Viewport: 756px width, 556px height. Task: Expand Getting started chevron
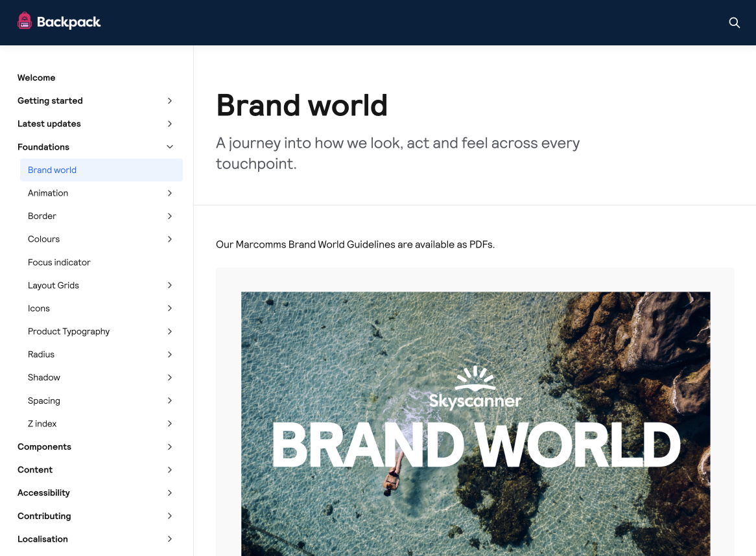tap(170, 100)
